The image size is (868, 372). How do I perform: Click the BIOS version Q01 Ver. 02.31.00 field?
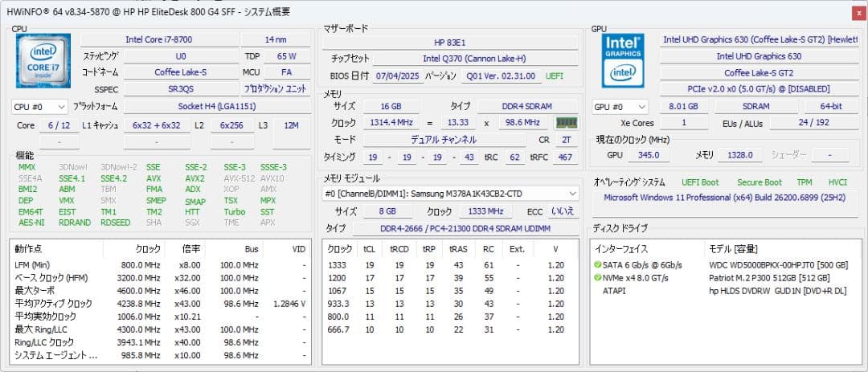[x=501, y=76]
